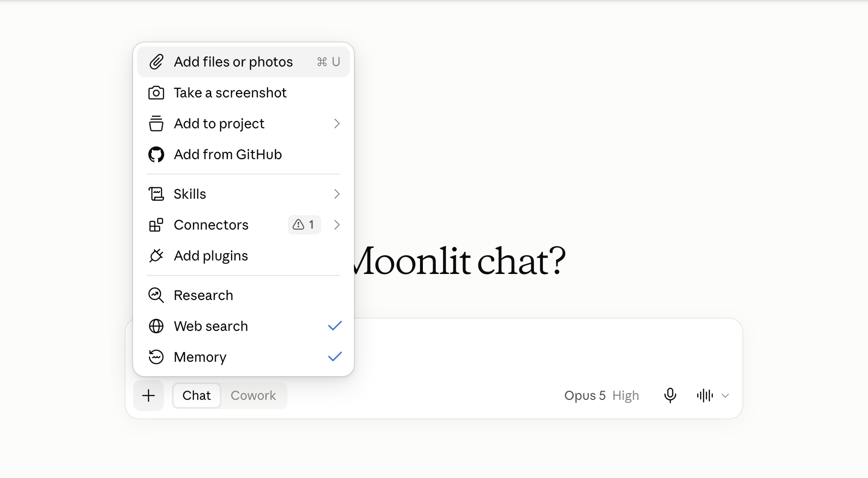The height and width of the screenshot is (478, 868).
Task: Click the Memory clock icon
Action: point(156,357)
